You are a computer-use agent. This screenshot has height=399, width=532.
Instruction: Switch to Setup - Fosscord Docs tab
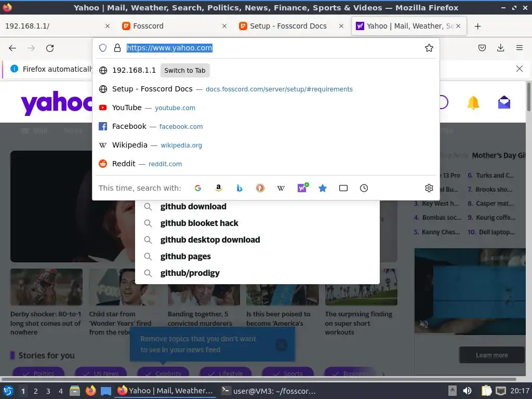(x=291, y=26)
